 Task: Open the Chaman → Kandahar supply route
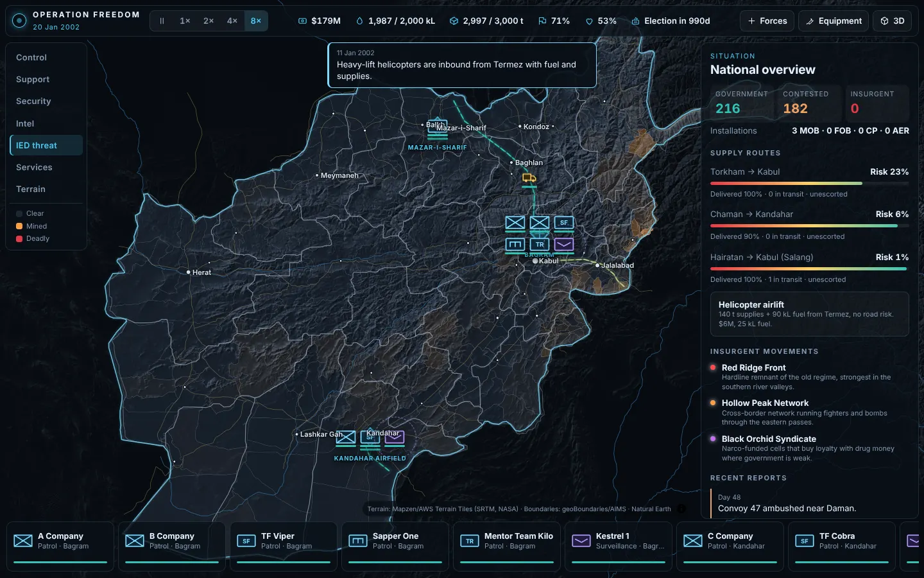pyautogui.click(x=809, y=225)
